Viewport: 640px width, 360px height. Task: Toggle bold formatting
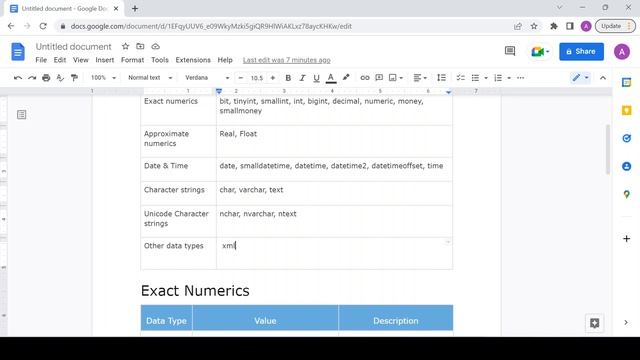(288, 78)
